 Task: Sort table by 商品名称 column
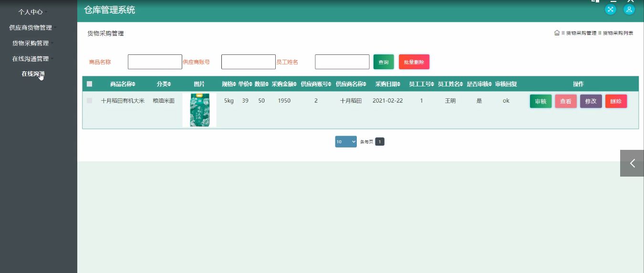[x=123, y=84]
